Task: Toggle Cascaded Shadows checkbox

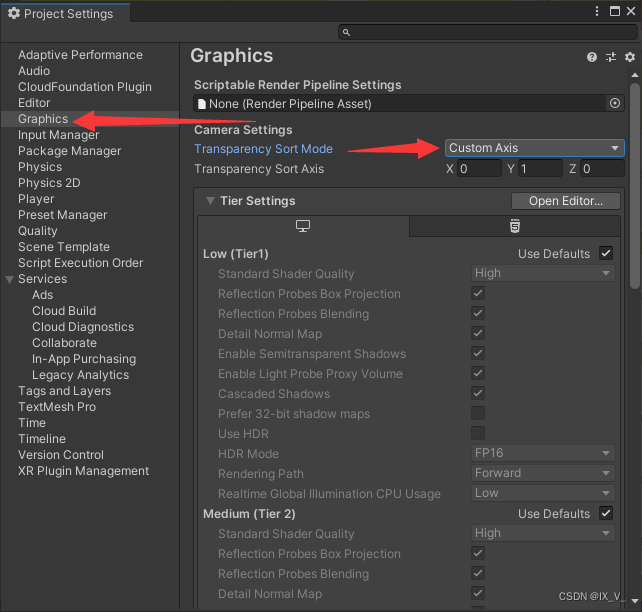Action: click(x=478, y=393)
